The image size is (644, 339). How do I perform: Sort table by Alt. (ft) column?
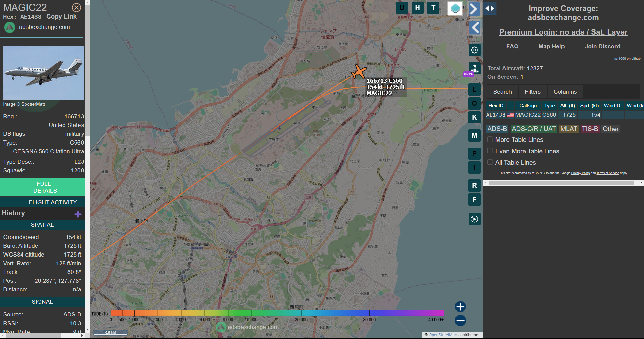568,106
